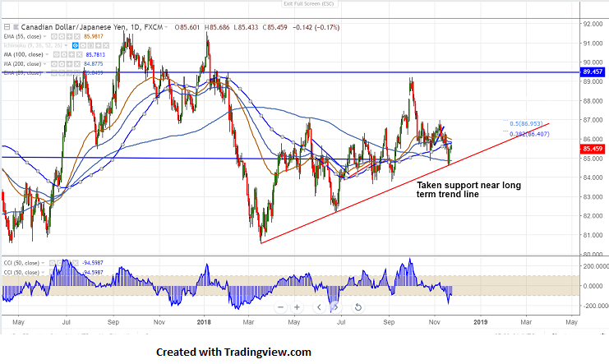609x364 pixels.
Task: Open Ichimoku indicator settings gear
Action: pyautogui.click(x=83, y=45)
